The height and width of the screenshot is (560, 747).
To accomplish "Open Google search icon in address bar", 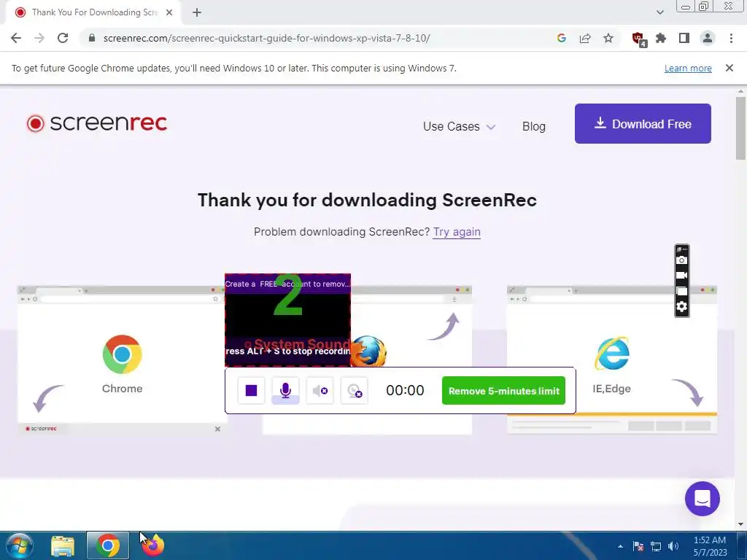I will pos(562,38).
